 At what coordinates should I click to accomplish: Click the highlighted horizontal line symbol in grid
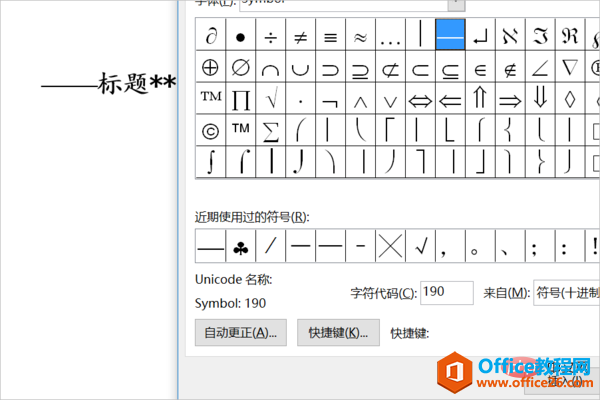450,37
